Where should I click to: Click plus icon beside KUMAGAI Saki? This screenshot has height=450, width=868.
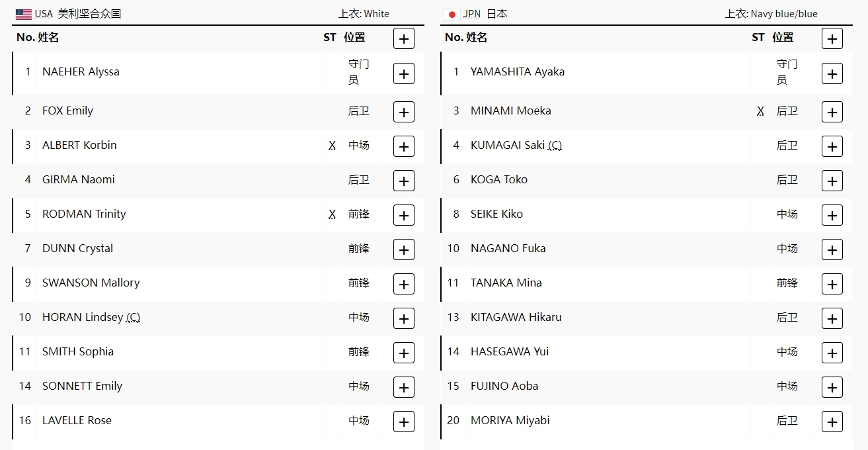point(832,146)
